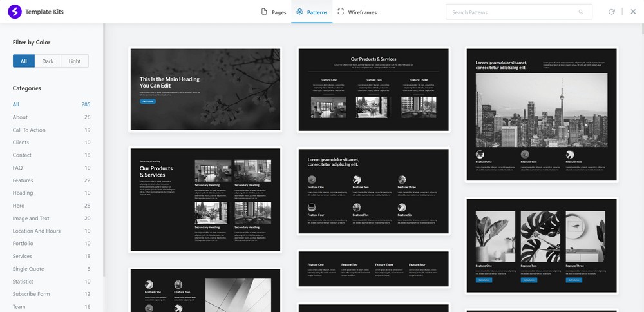This screenshot has width=644, height=312.
Task: Choose the Hero category
Action: tap(20, 206)
